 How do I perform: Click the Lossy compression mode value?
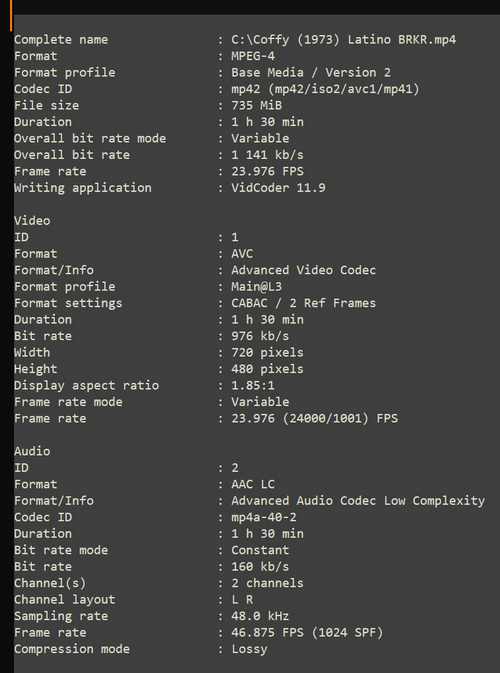(249, 649)
